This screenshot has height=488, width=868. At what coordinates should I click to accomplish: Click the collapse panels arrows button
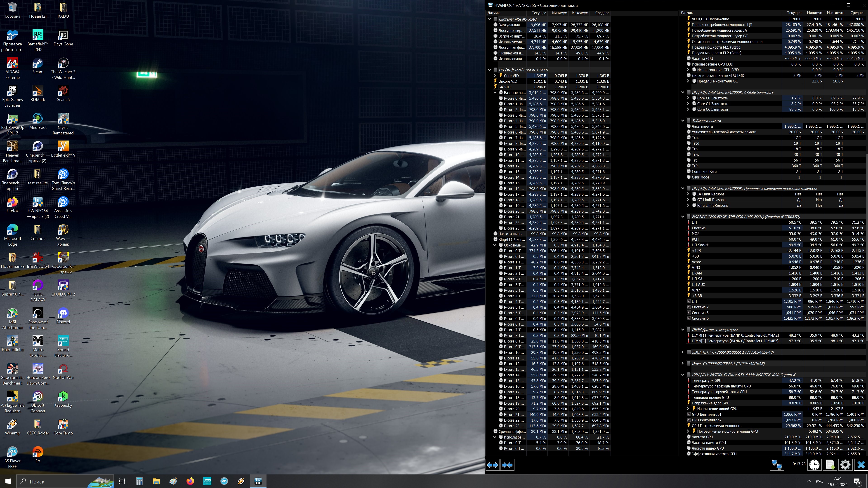tap(507, 465)
